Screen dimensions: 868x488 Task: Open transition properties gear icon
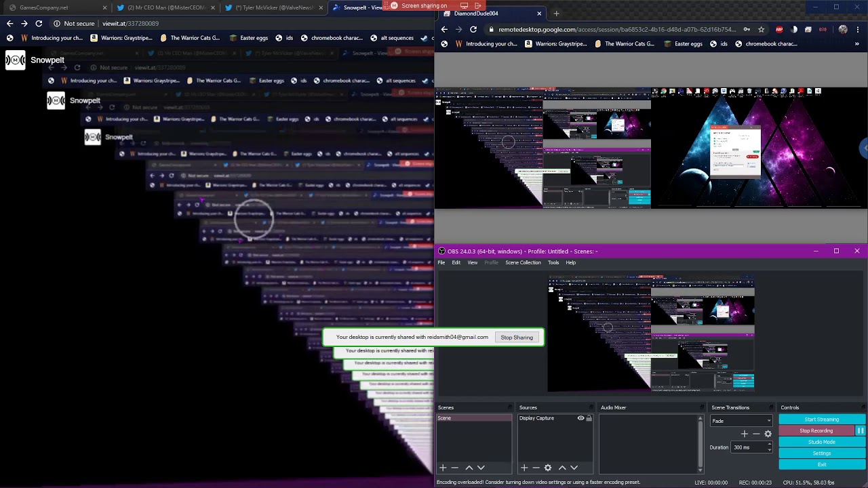coord(768,434)
